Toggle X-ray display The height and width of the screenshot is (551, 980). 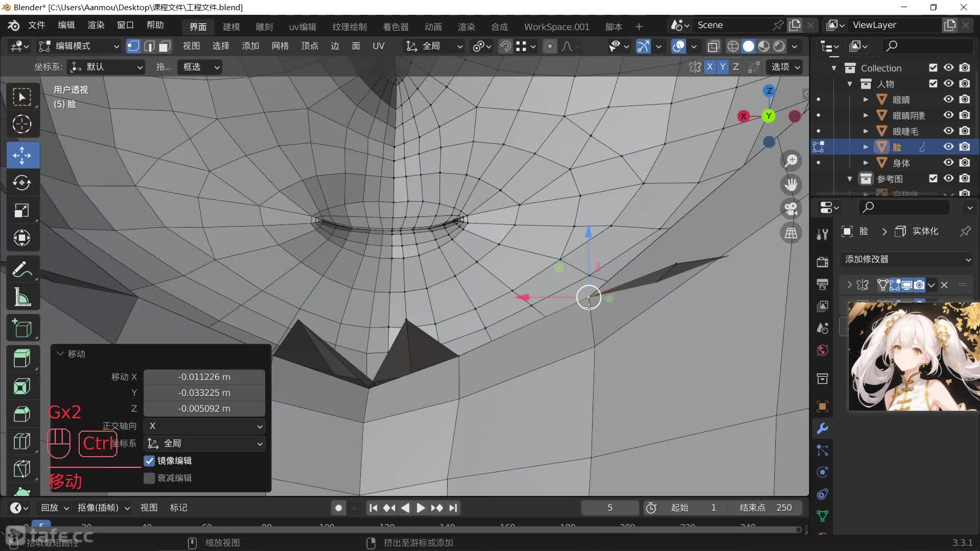click(714, 46)
